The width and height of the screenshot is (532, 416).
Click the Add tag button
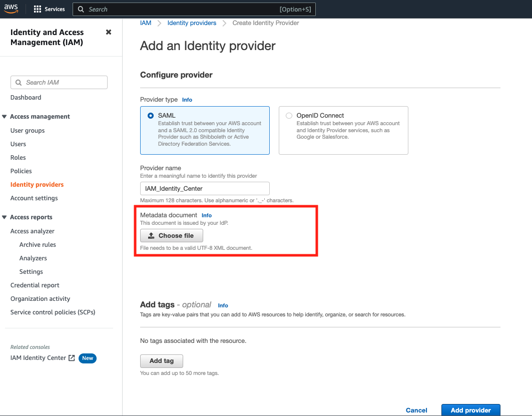click(162, 361)
